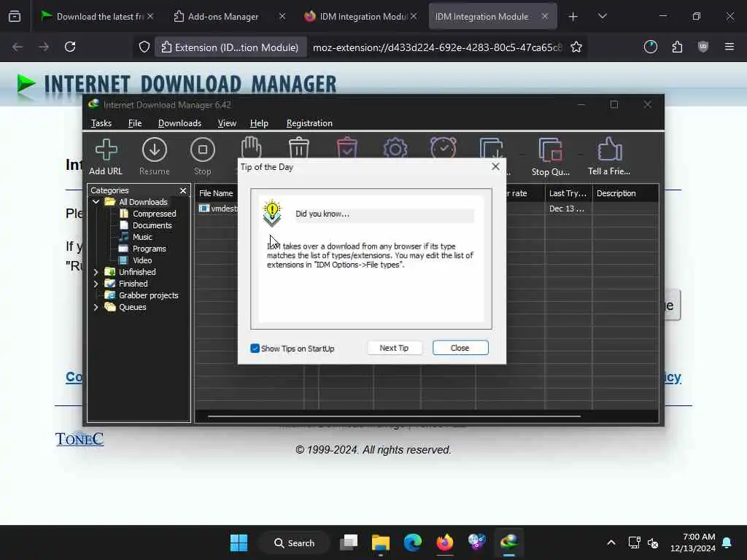Click the Resume download icon
Viewport: 747px width, 560px height.
(x=155, y=157)
